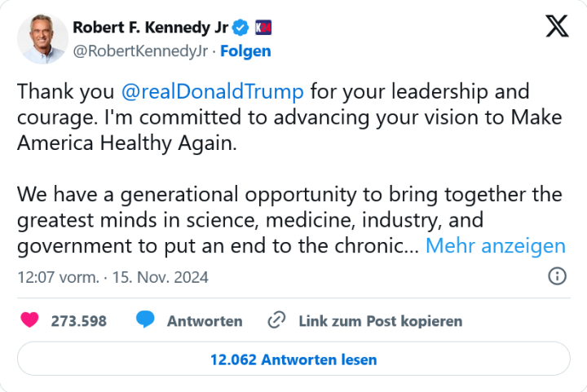Click the affiliation badge beside the verified checkmark
Viewport: 587px width, 392px height.
click(263, 28)
